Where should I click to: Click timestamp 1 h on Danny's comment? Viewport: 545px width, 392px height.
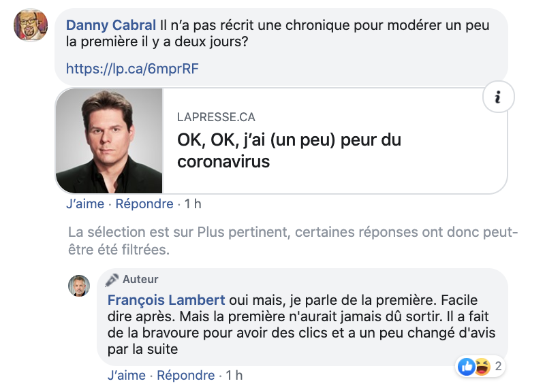[193, 203]
